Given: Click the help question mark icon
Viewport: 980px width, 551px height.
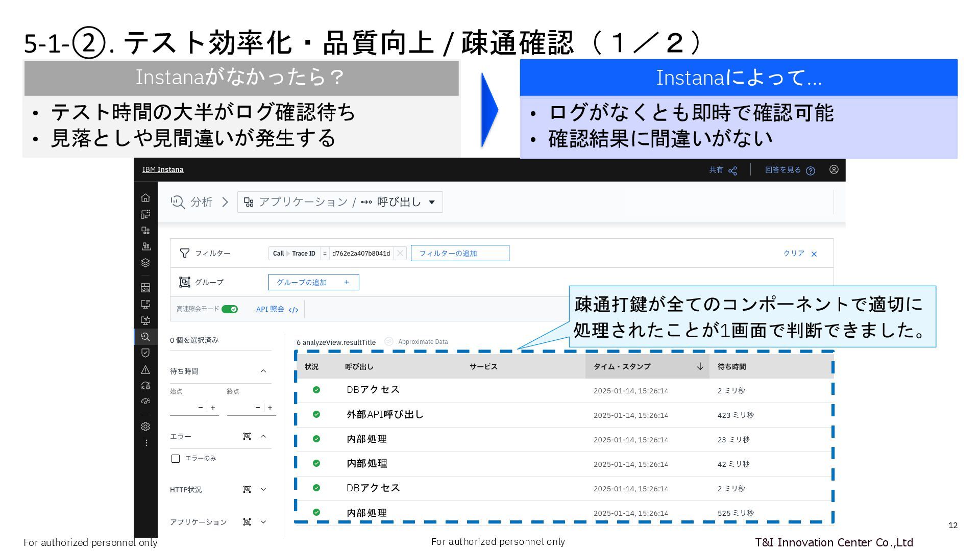Looking at the screenshot, I should click(810, 170).
